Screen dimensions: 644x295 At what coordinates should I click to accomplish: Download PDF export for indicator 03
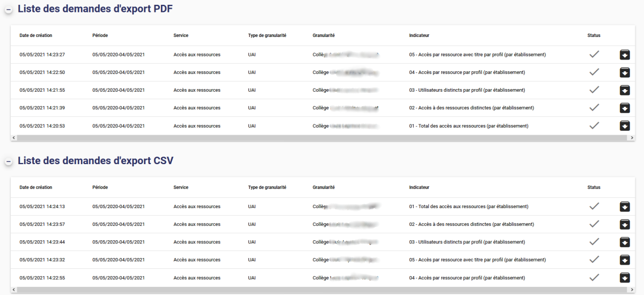pyautogui.click(x=625, y=90)
